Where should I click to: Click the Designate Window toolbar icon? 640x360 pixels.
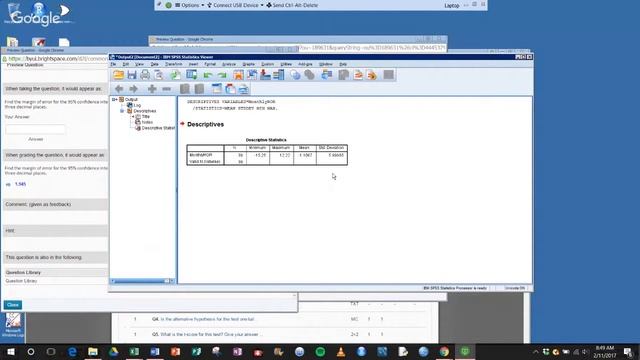click(x=389, y=75)
